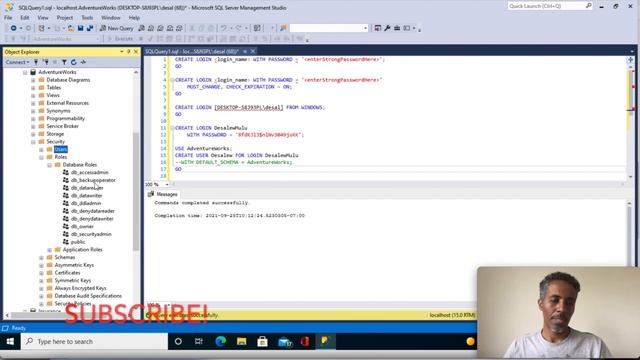The height and width of the screenshot is (360, 640).
Task: Select the Users folder tree item
Action: (x=61, y=149)
